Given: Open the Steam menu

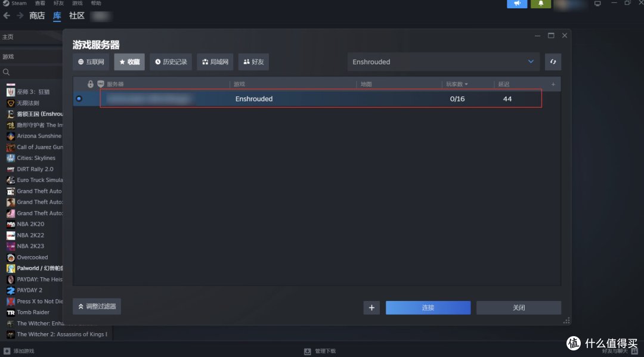Looking at the screenshot, I should (x=15, y=4).
